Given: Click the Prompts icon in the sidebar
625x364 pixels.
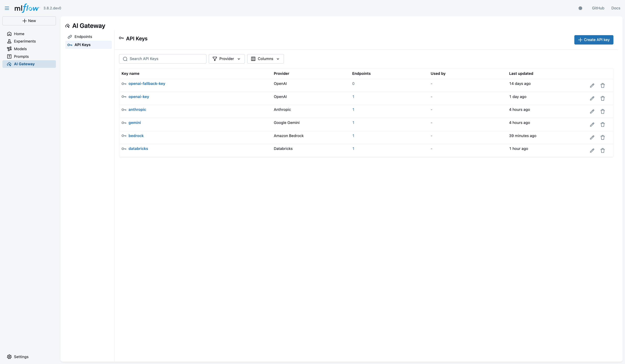Looking at the screenshot, I should tap(9, 56).
